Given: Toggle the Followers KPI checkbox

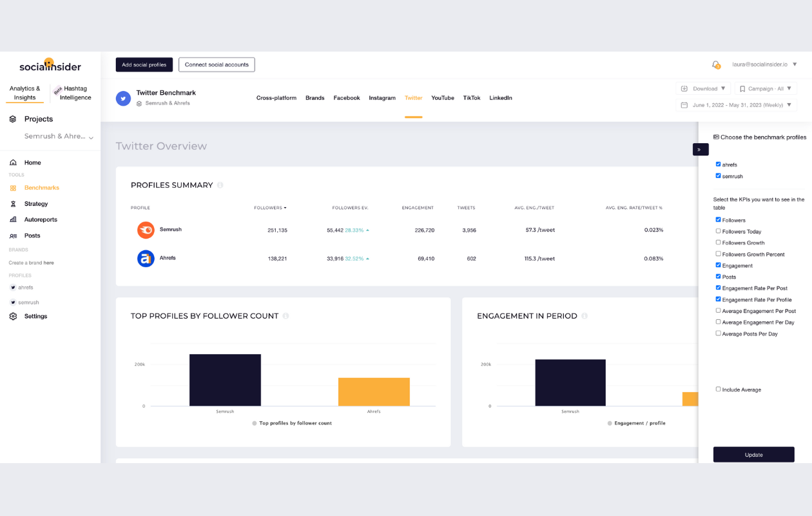Looking at the screenshot, I should [x=719, y=220].
